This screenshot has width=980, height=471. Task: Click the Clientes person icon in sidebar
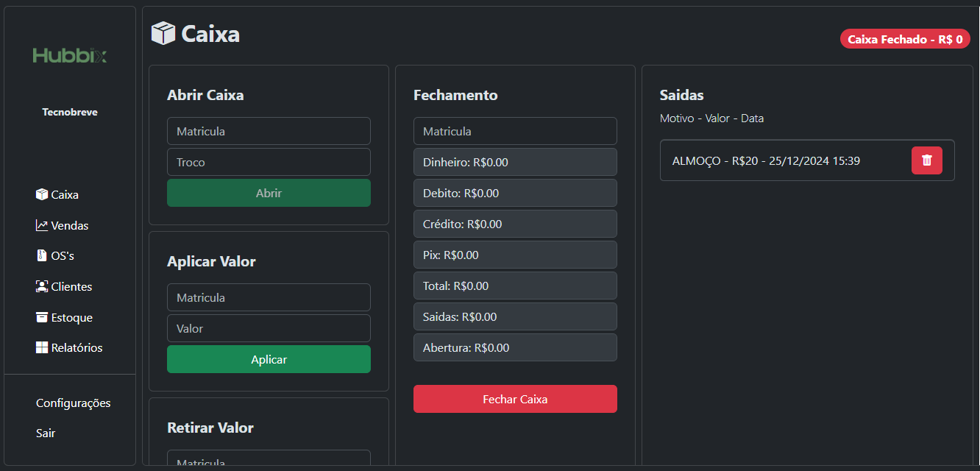(x=42, y=286)
